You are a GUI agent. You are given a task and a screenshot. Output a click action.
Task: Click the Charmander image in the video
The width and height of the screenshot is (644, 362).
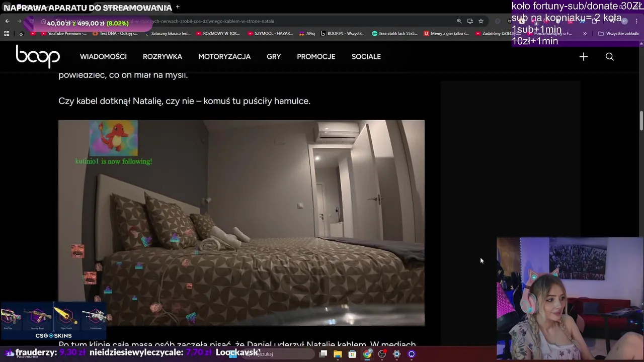click(x=113, y=138)
